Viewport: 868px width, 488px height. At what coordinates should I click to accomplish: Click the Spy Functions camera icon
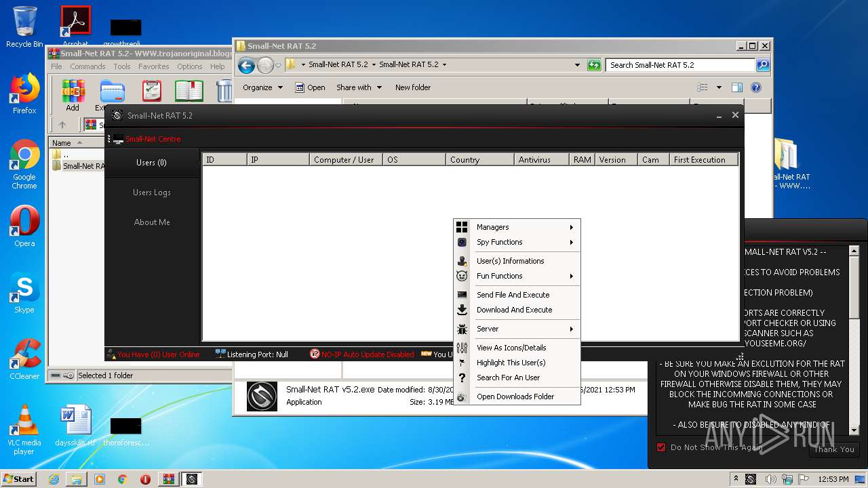coord(462,242)
